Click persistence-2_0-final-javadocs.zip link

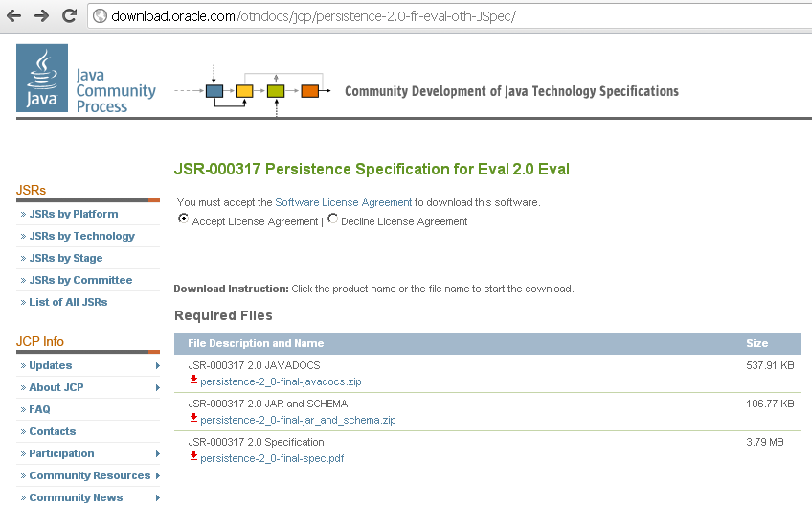click(x=281, y=381)
